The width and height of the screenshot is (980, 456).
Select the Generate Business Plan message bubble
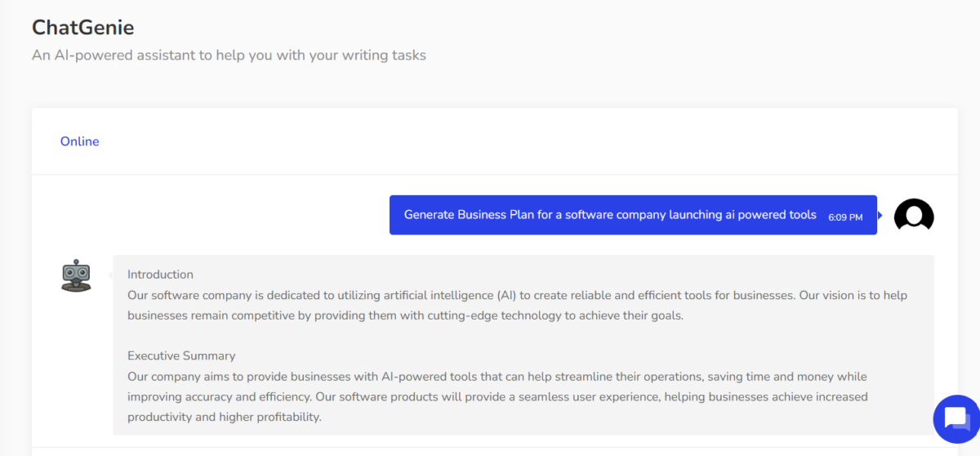(609, 215)
